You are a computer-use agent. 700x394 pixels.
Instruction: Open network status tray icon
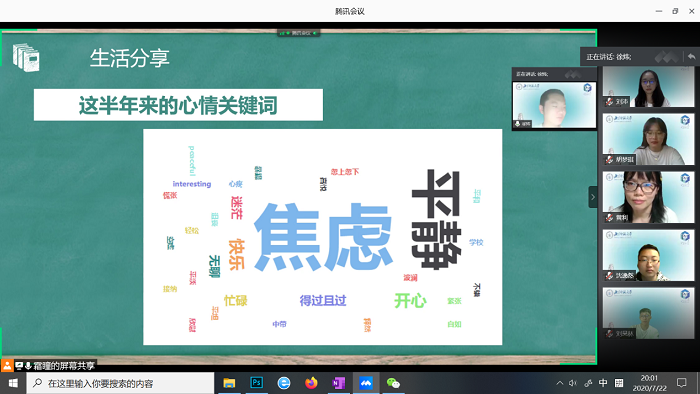(x=588, y=383)
